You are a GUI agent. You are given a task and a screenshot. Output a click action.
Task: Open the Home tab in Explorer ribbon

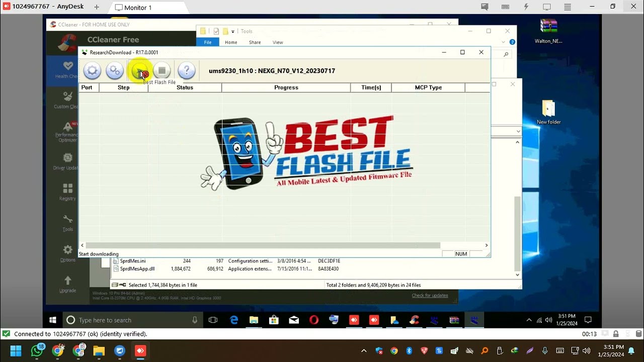[x=231, y=42]
